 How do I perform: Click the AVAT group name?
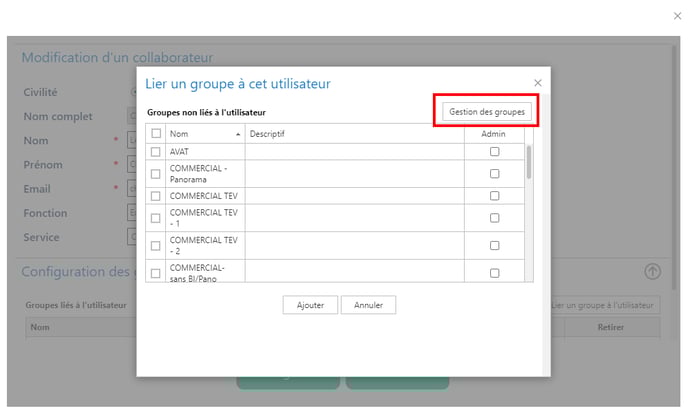179,151
